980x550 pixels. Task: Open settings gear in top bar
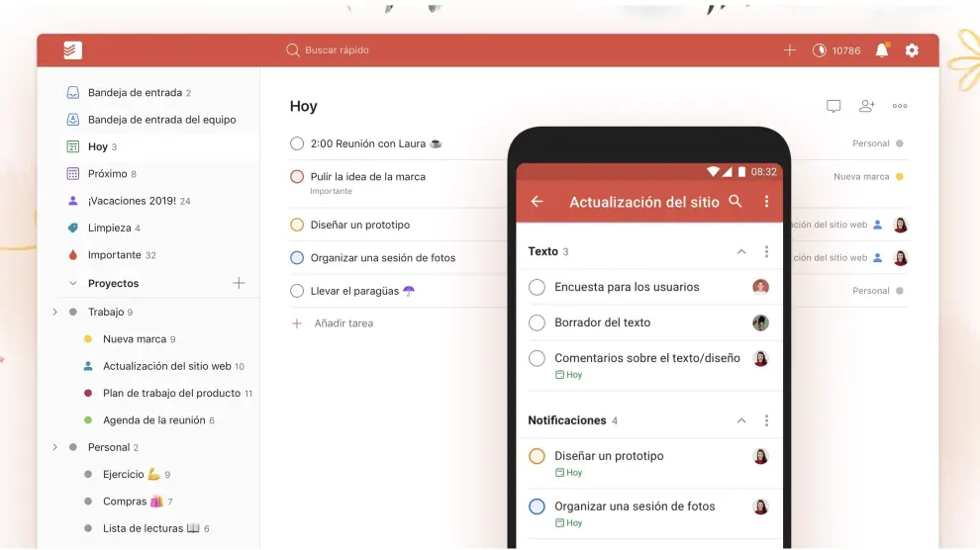click(912, 50)
